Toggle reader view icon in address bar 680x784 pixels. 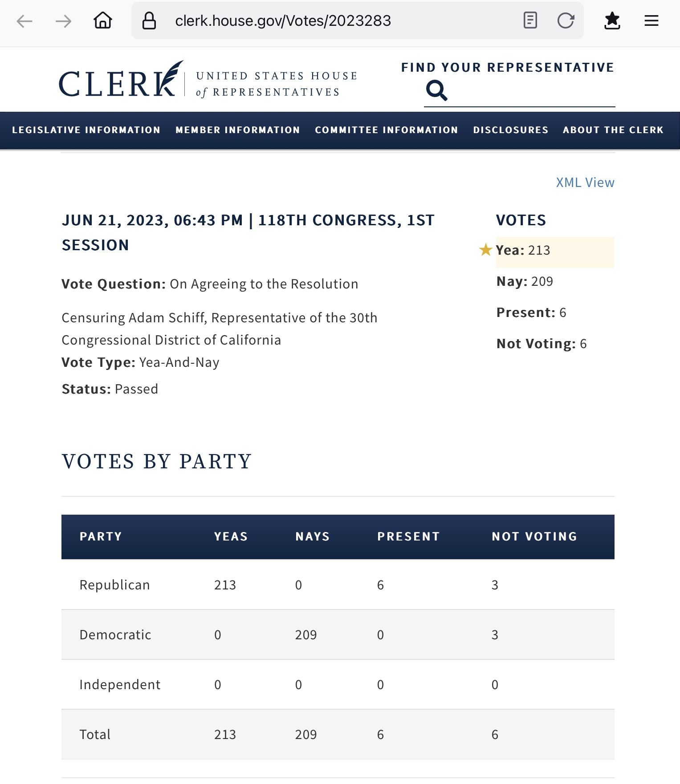pos(530,20)
